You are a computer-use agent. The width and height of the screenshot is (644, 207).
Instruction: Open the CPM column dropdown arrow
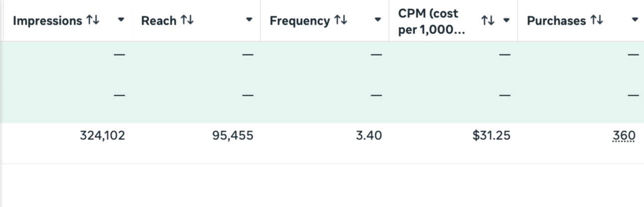507,20
